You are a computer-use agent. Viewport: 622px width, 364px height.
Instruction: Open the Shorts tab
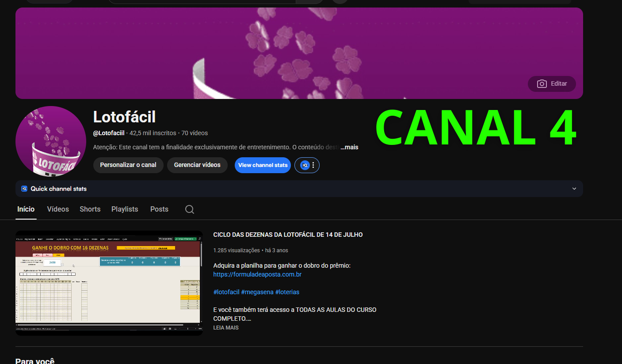click(90, 209)
